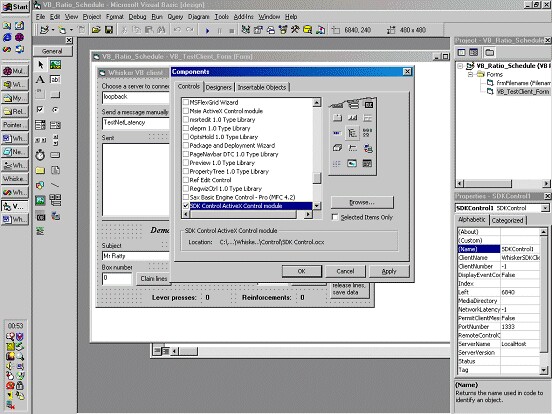The image size is (552, 414).
Task: Open the General toolbox tab button
Action: 52,51
